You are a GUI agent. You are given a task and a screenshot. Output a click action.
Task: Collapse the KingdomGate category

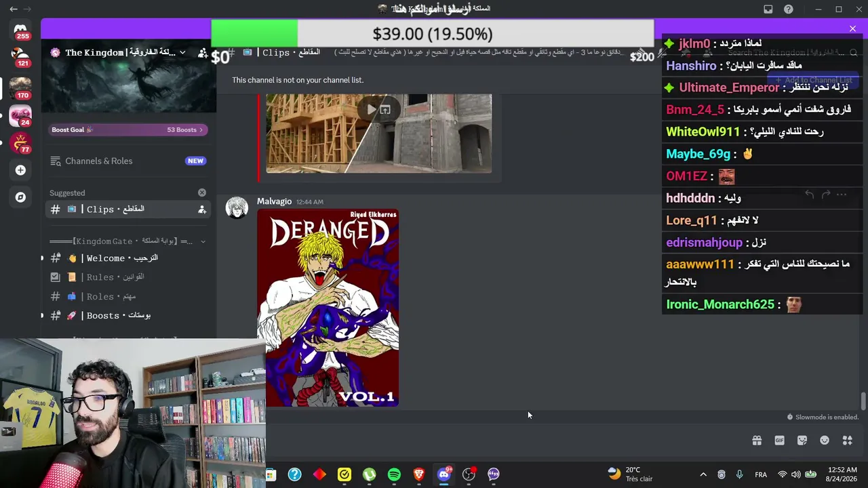(203, 241)
